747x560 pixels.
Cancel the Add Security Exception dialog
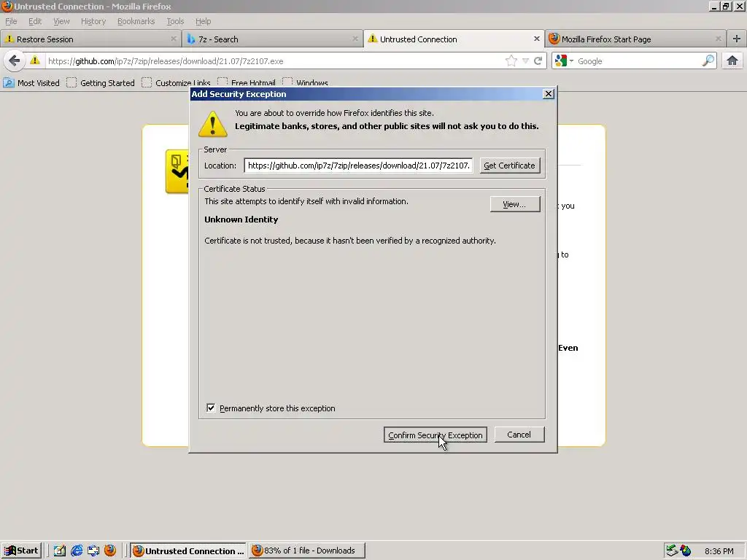pyautogui.click(x=519, y=435)
